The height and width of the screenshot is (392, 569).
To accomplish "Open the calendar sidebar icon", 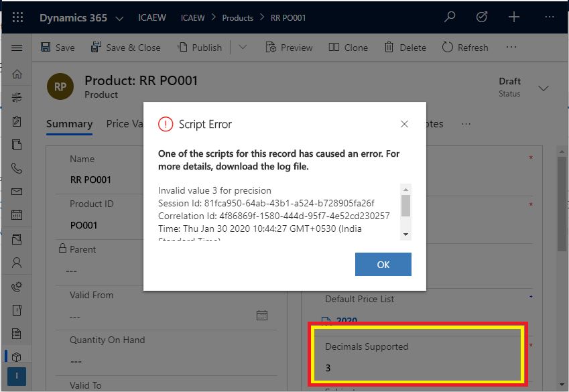I will [17, 215].
